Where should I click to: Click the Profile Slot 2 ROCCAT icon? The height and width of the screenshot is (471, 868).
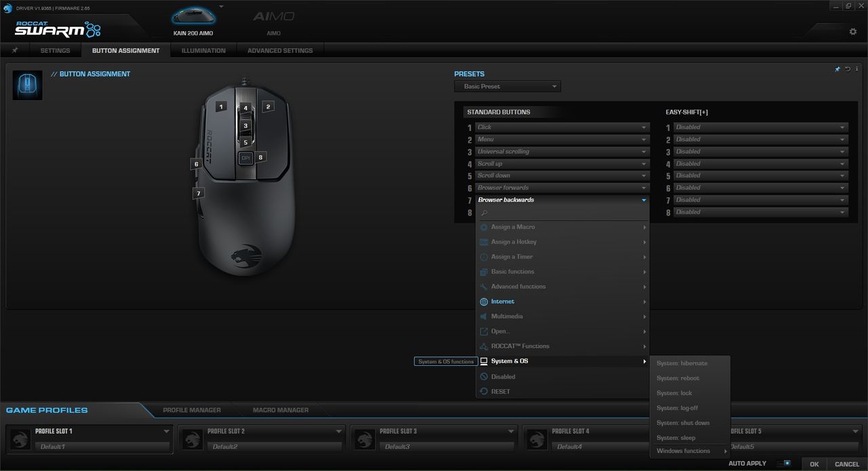pos(193,438)
